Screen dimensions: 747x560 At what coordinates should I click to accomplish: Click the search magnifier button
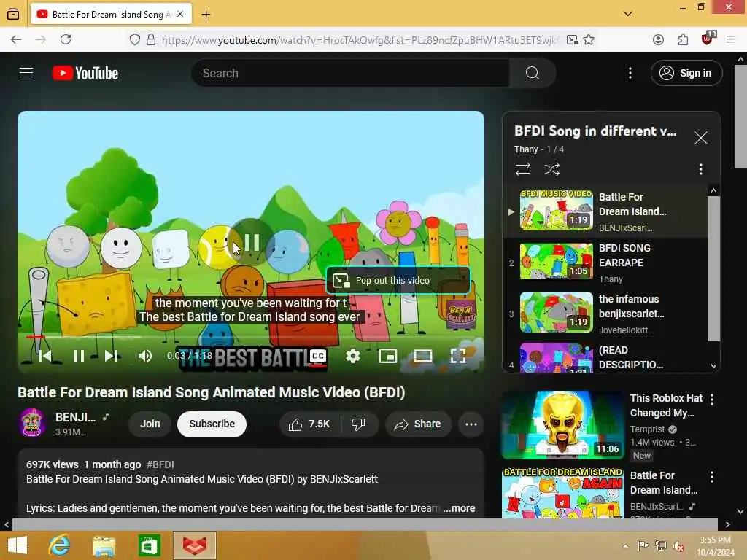coord(532,73)
